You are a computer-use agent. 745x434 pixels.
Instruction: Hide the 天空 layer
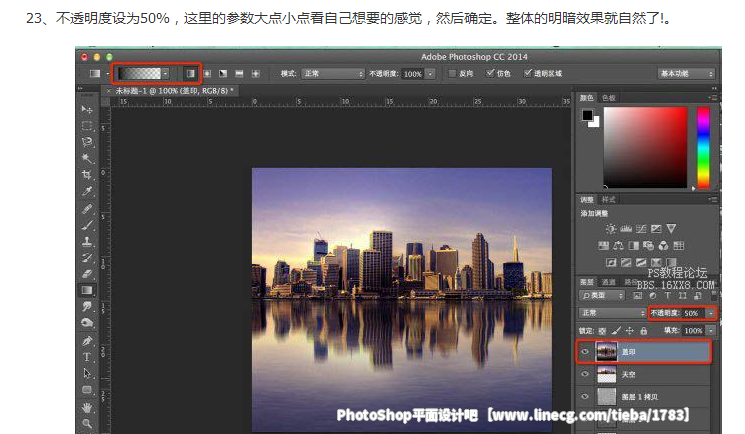pos(585,374)
